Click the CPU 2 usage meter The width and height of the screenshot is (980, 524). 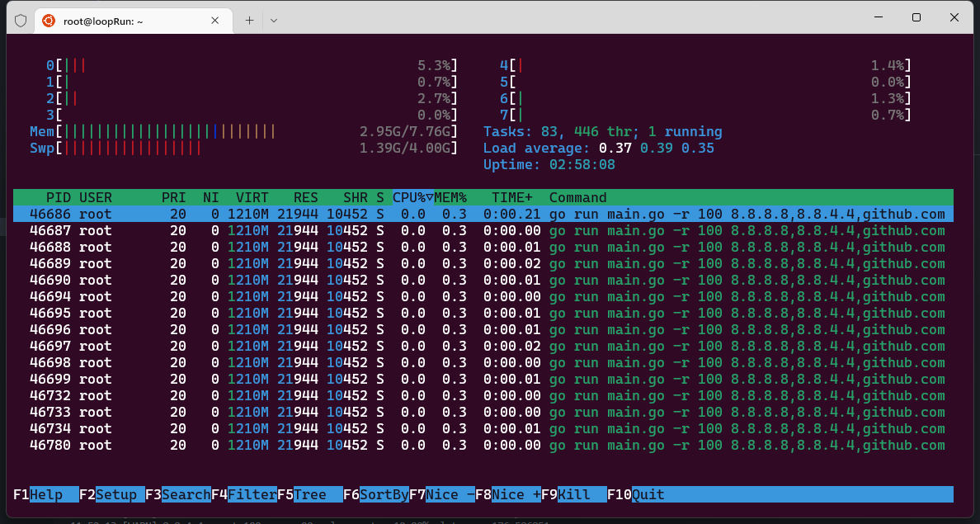(252, 99)
